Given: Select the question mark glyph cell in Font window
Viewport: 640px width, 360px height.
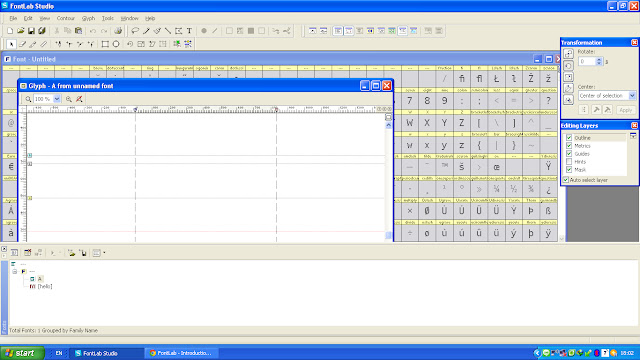Looking at the screenshot, I should pos(548,100).
